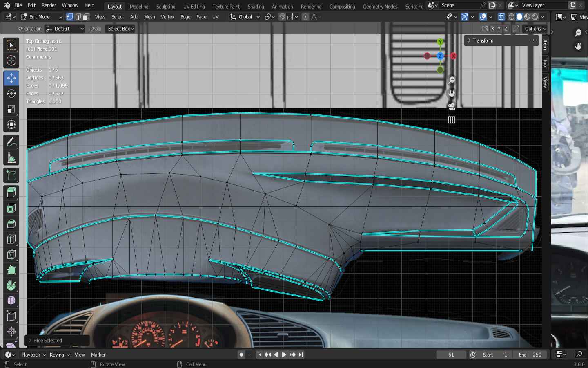588x368 pixels.
Task: Open the Select Box drag dropdown
Action: 121,29
